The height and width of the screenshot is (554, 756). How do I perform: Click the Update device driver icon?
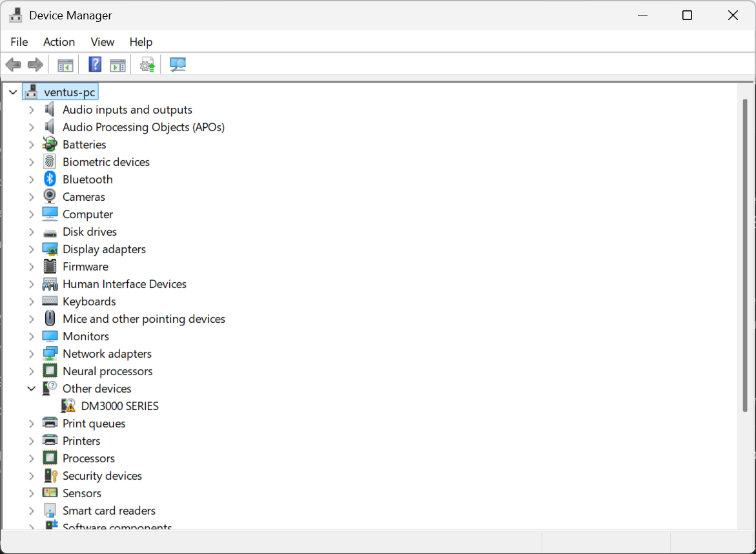click(148, 65)
